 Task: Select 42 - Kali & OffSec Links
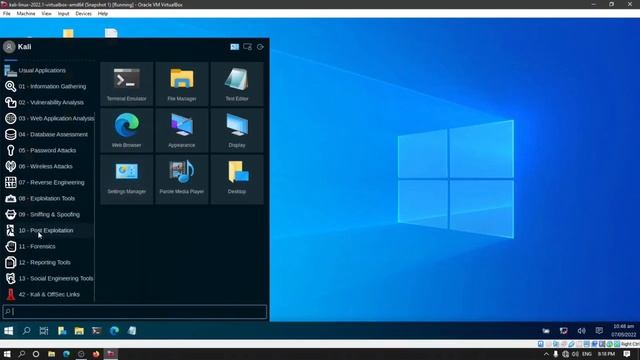point(48,295)
